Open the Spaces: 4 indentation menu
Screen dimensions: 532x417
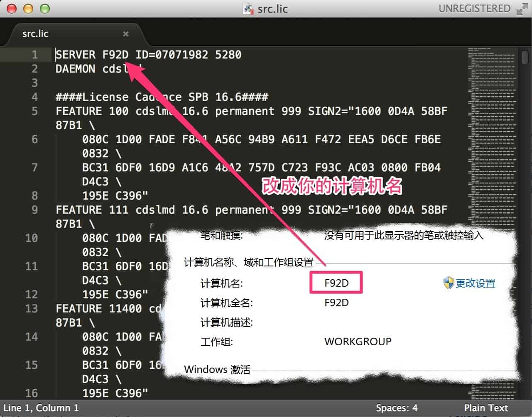pos(397,408)
